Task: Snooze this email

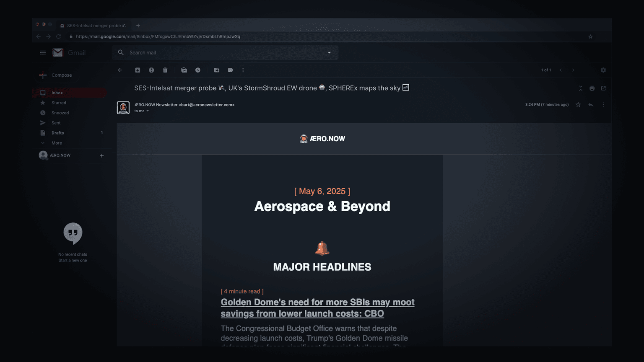Action: (197, 70)
